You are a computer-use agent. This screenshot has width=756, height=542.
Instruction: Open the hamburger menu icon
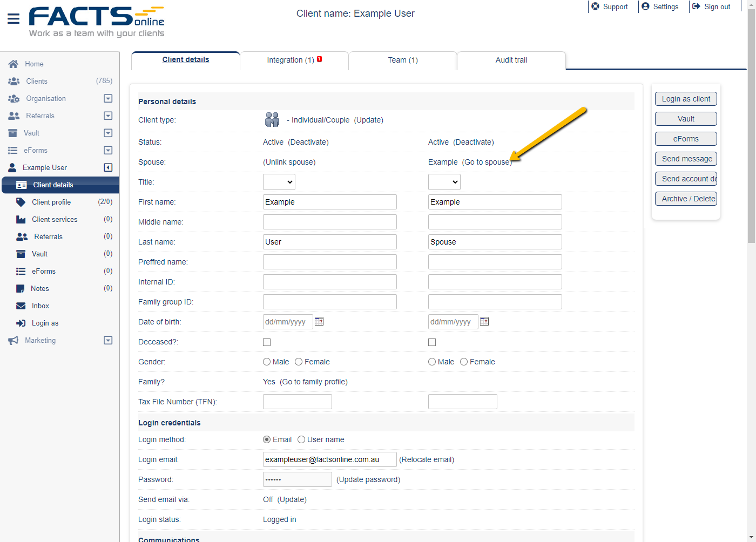click(x=13, y=19)
